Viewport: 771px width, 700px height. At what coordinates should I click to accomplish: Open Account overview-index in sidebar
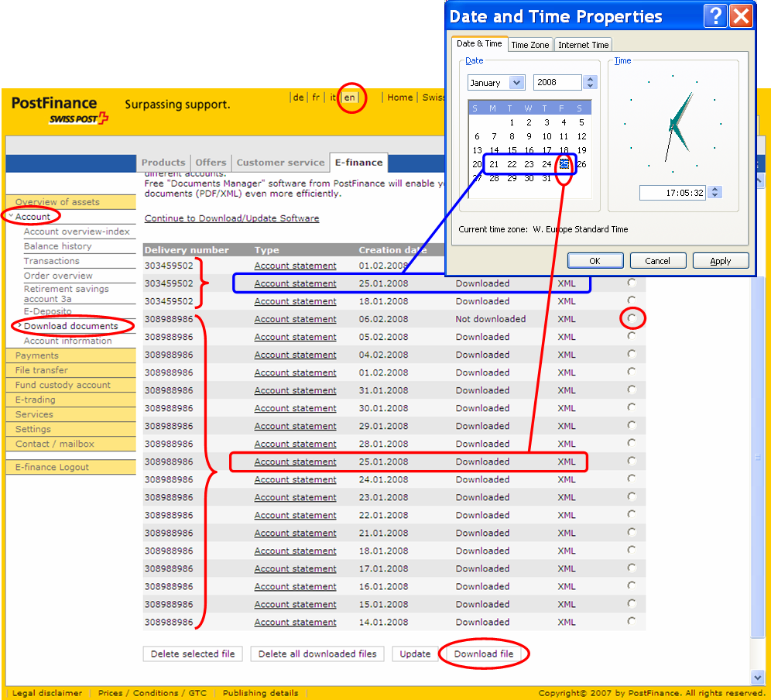click(x=77, y=232)
